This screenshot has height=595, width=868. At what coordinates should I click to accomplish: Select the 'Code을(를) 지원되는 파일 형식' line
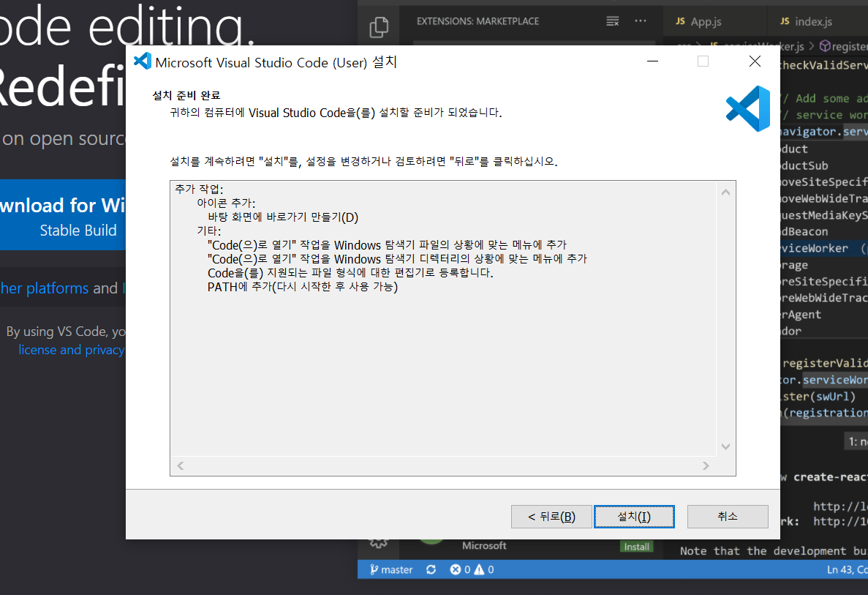click(x=350, y=272)
